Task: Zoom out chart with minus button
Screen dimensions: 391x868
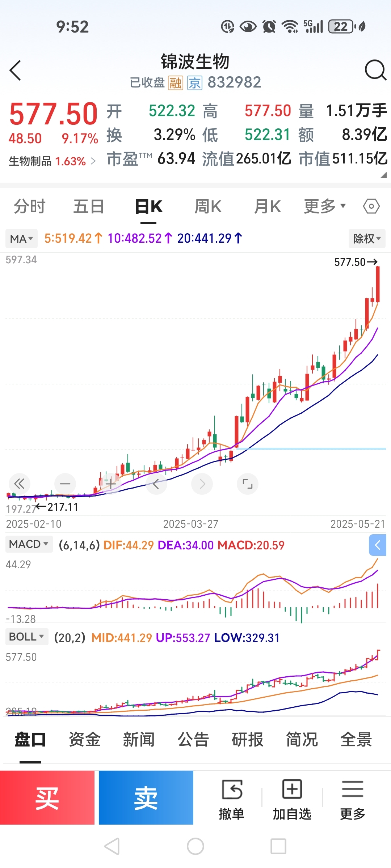Action: point(65,484)
